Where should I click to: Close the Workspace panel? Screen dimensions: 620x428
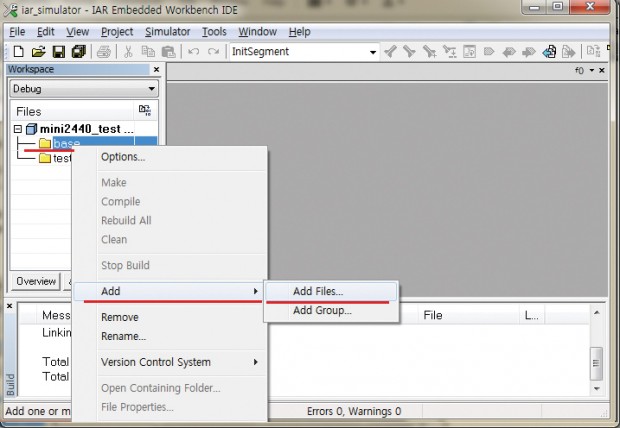tap(157, 70)
